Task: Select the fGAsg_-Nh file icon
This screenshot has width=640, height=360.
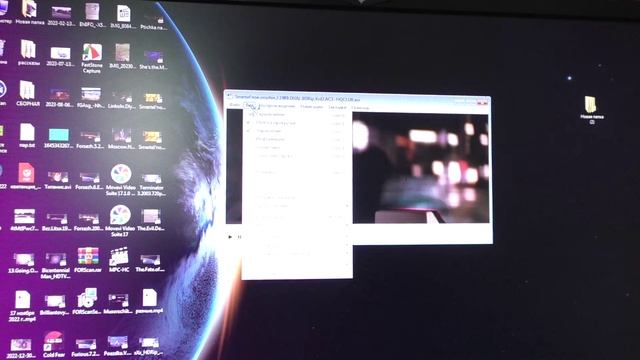Action: (x=91, y=98)
